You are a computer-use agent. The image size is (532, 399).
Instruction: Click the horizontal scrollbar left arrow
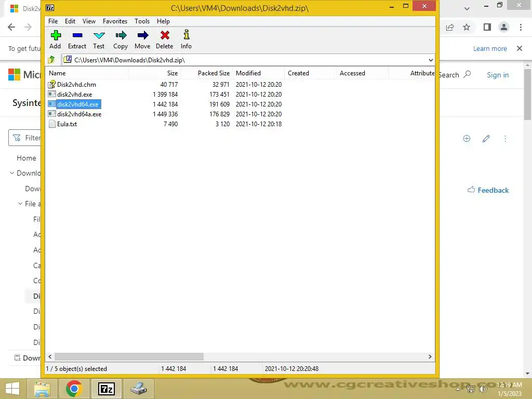(x=50, y=356)
